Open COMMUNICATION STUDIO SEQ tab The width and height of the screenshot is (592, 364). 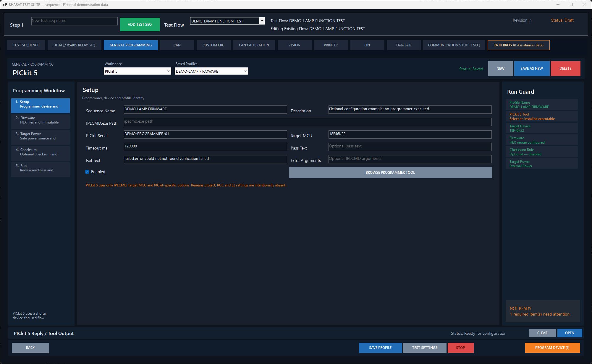pyautogui.click(x=454, y=45)
